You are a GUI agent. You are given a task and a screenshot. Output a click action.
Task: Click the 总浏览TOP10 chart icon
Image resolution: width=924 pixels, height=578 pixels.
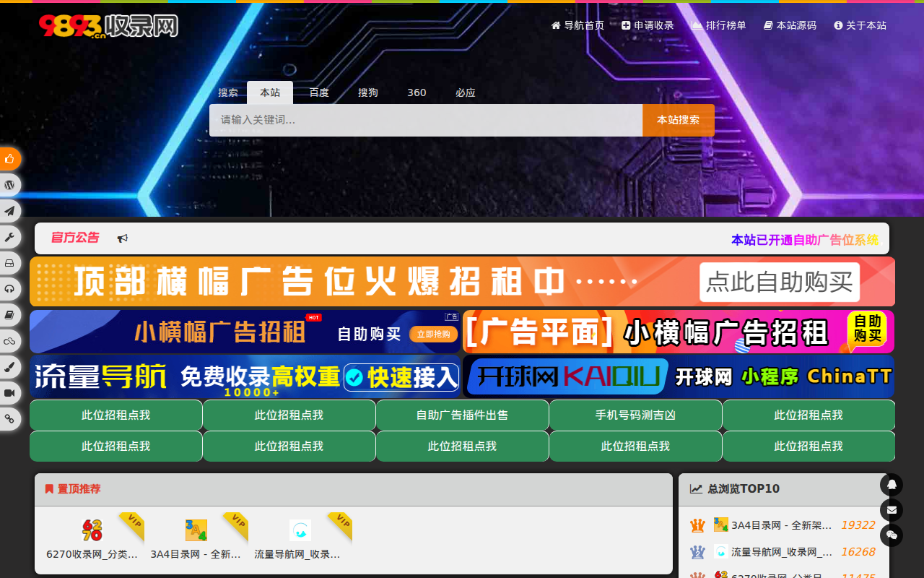(x=697, y=488)
